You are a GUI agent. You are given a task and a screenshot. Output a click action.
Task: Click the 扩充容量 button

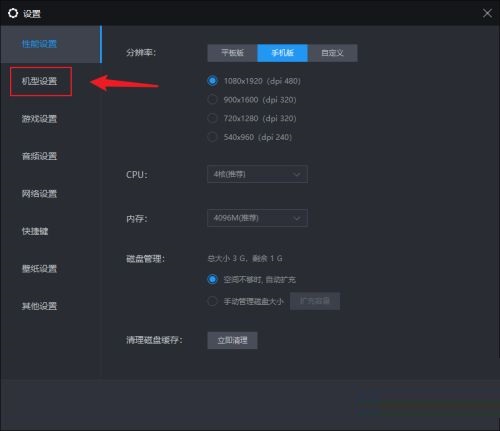click(315, 301)
